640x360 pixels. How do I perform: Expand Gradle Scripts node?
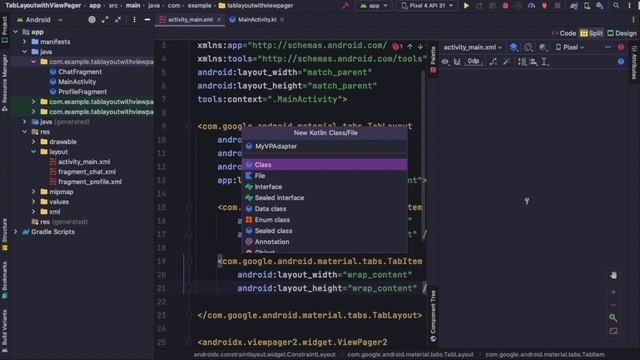pyautogui.click(x=16, y=232)
